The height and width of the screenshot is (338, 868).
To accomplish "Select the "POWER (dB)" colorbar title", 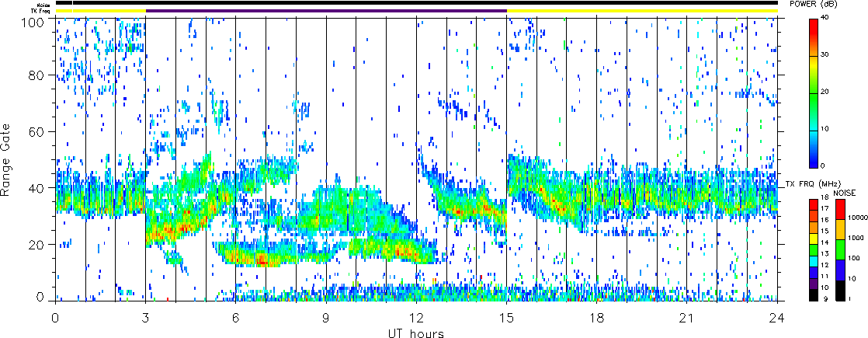I will point(813,4).
